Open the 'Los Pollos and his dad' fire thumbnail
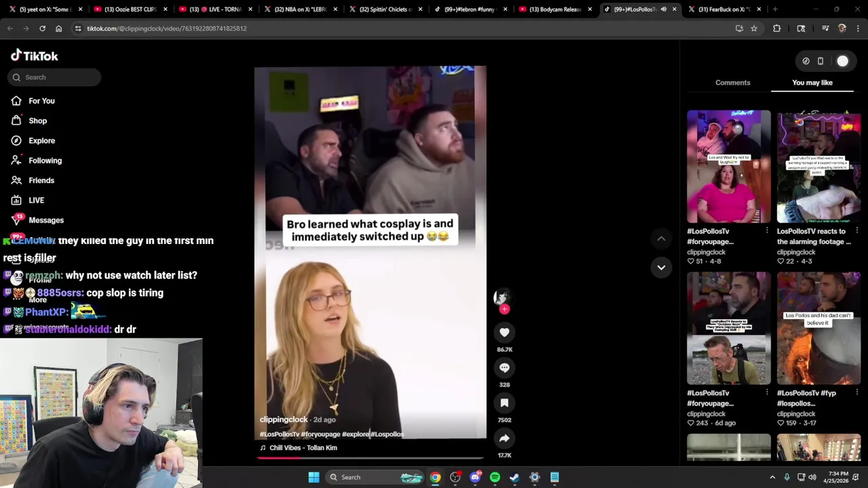868x488 pixels. coord(818,329)
